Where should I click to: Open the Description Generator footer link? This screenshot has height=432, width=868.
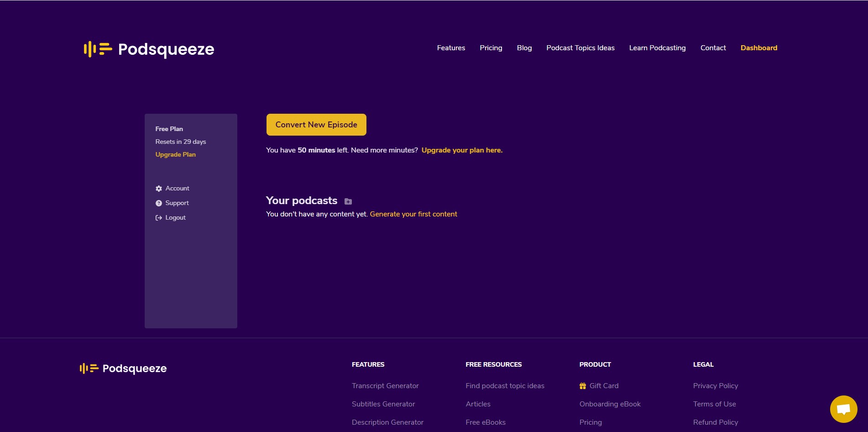click(x=387, y=422)
